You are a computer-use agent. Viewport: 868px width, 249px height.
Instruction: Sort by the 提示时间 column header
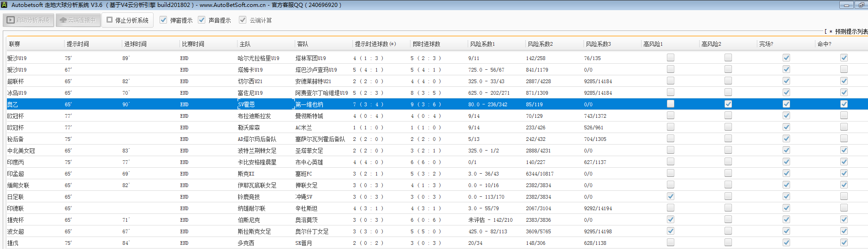pos(77,44)
